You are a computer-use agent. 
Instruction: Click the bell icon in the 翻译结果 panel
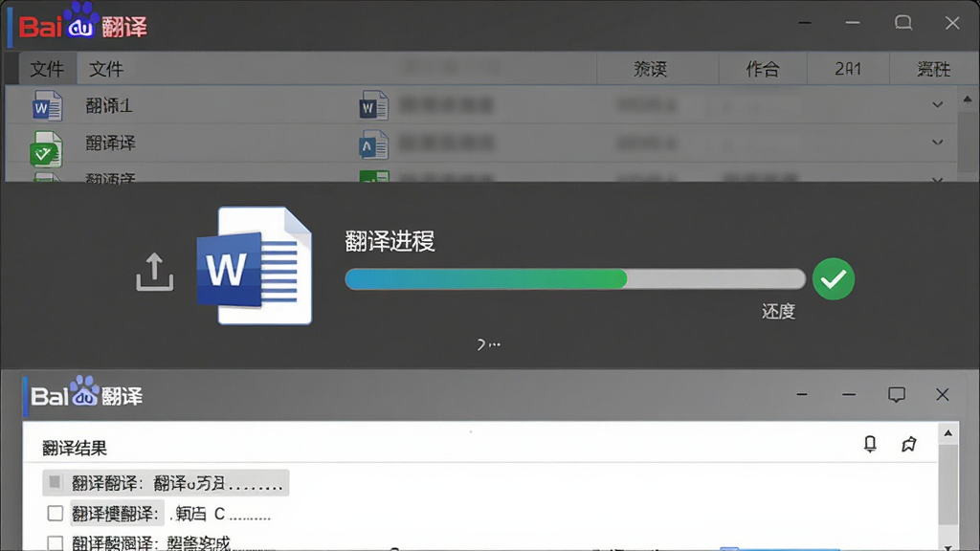[870, 444]
